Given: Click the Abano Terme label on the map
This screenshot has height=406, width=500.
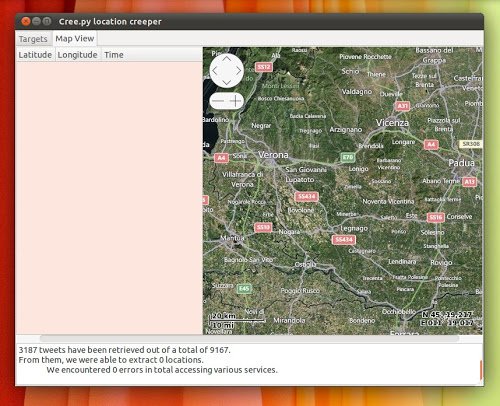Looking at the screenshot, I should pyautogui.click(x=441, y=181).
